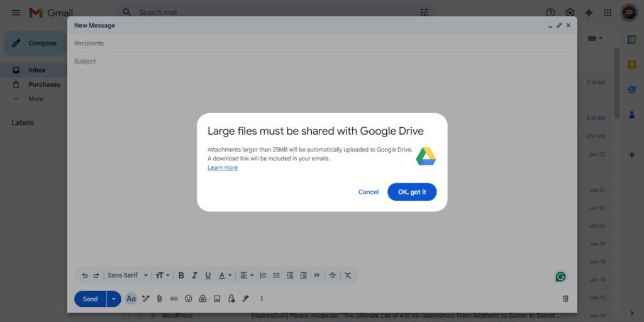Redo the last edit
This screenshot has width=644, height=322.
96,275
